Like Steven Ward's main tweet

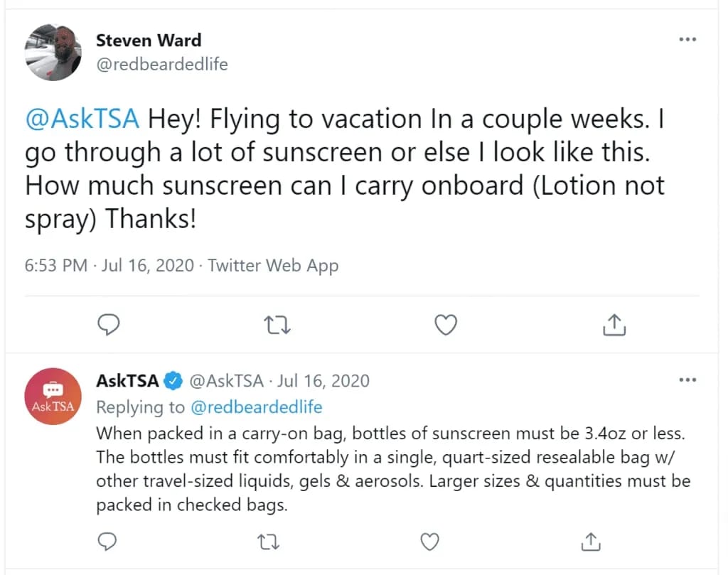pyautogui.click(x=445, y=326)
